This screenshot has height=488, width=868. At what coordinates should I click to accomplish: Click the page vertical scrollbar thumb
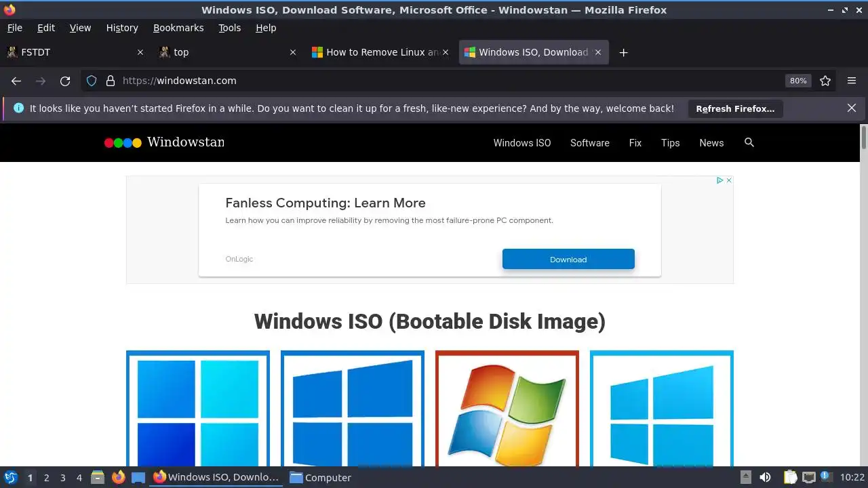point(863,137)
